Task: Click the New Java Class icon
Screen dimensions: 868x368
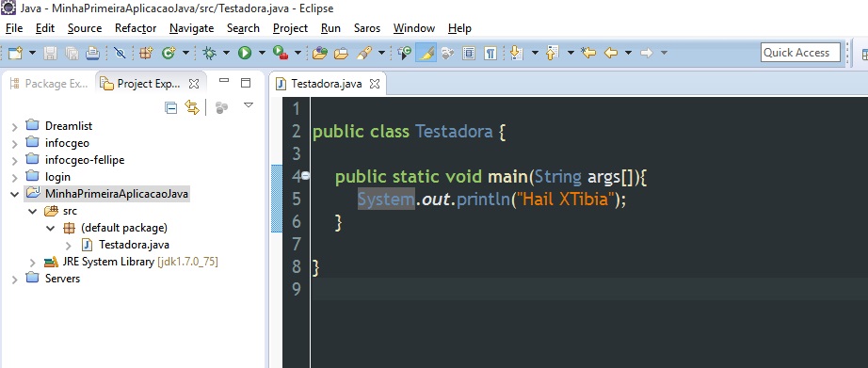Action: point(169,53)
